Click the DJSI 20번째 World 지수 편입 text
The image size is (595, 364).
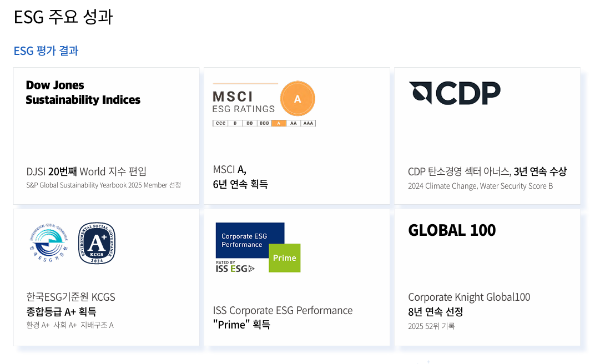tap(86, 171)
